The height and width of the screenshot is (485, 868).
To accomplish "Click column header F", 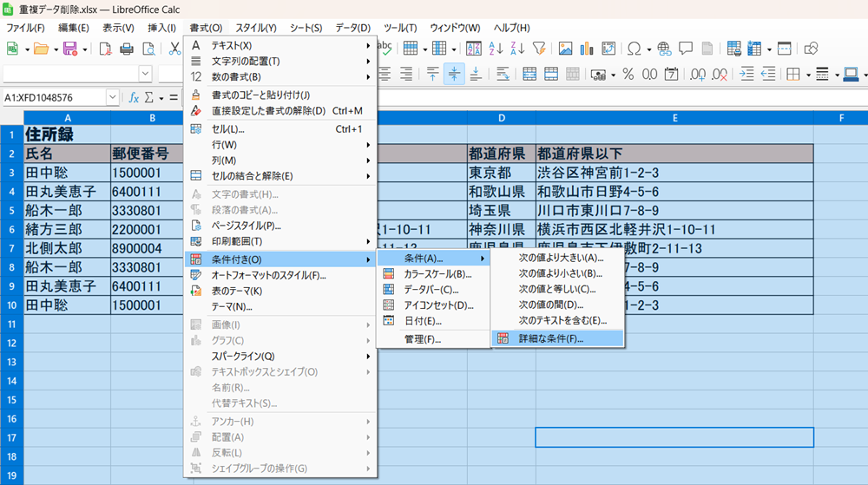I will tap(840, 117).
